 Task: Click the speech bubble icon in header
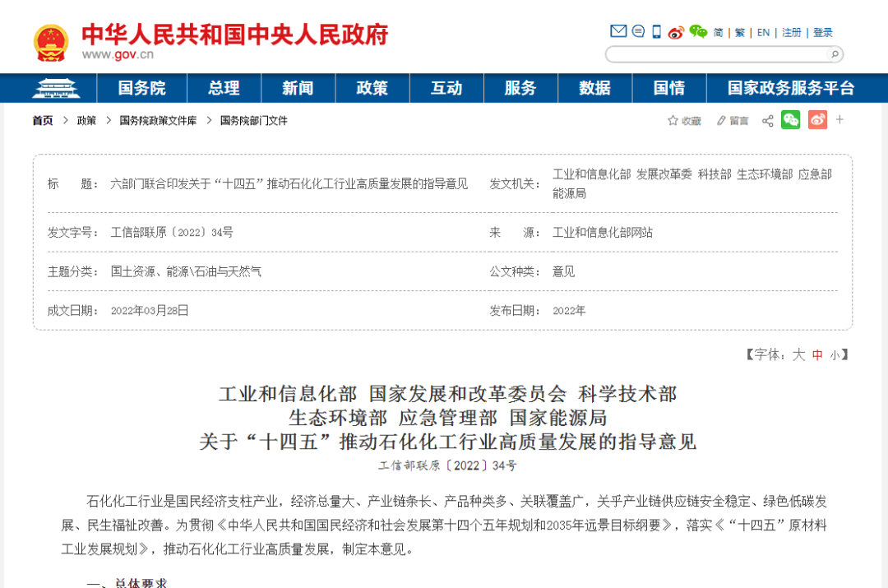[x=638, y=30]
